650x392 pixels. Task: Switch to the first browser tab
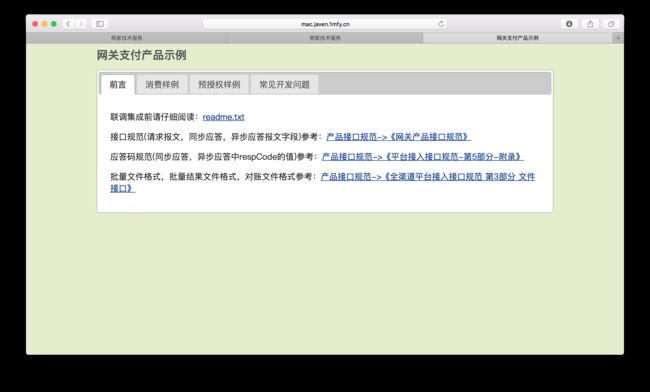(x=126, y=38)
